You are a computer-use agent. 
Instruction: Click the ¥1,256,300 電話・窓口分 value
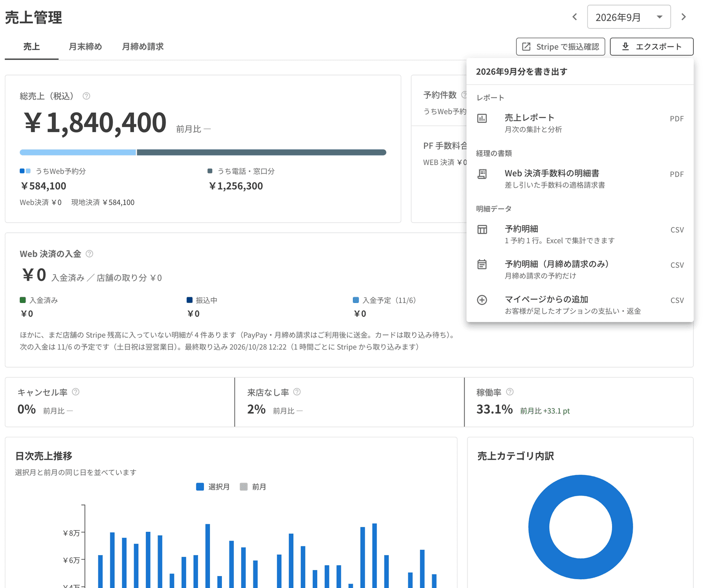coord(236,186)
